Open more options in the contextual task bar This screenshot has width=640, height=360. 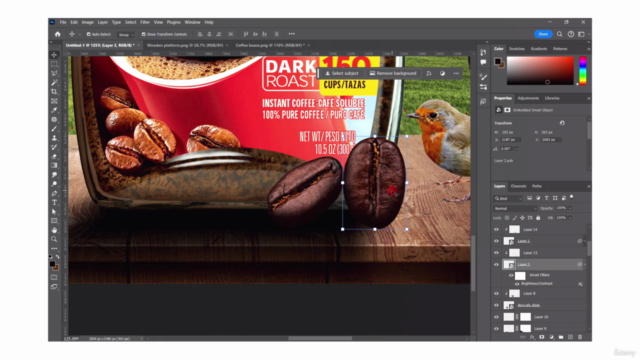coord(456,73)
